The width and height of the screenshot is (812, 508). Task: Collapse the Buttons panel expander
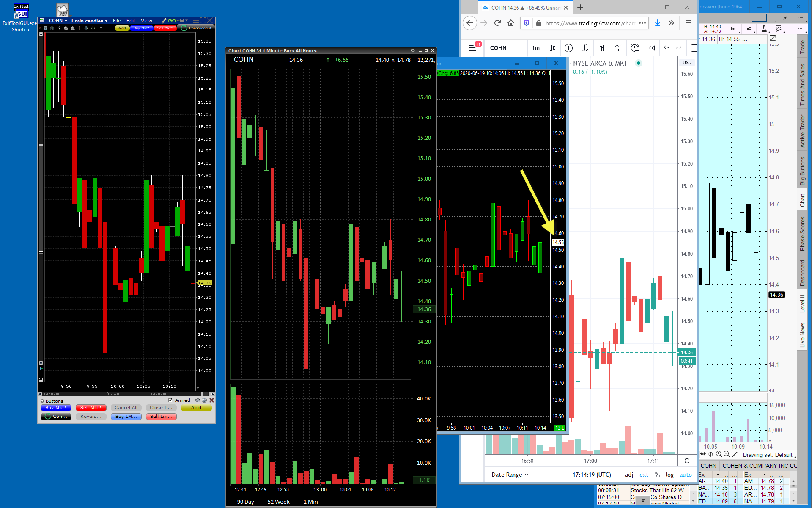(x=42, y=401)
